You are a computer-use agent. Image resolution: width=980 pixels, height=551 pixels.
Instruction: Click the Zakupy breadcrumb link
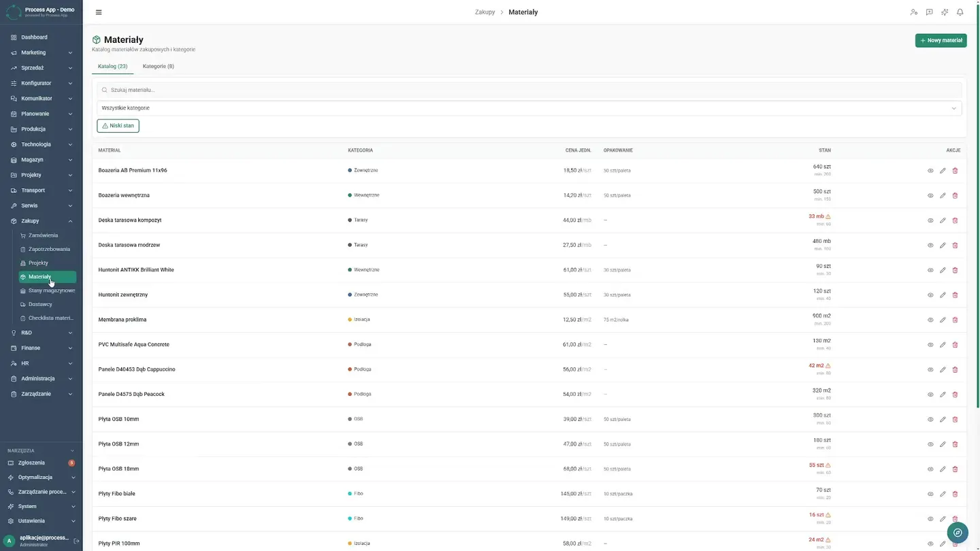click(x=485, y=12)
